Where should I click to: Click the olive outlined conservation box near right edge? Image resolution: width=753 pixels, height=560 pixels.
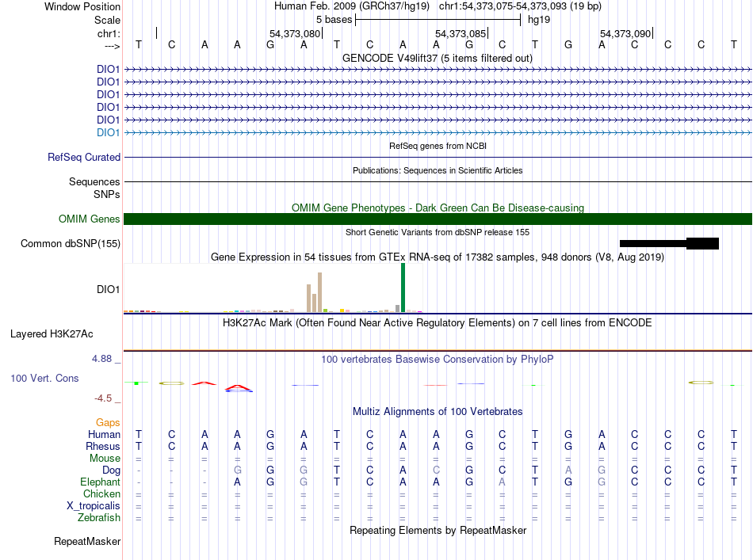pyautogui.click(x=701, y=383)
